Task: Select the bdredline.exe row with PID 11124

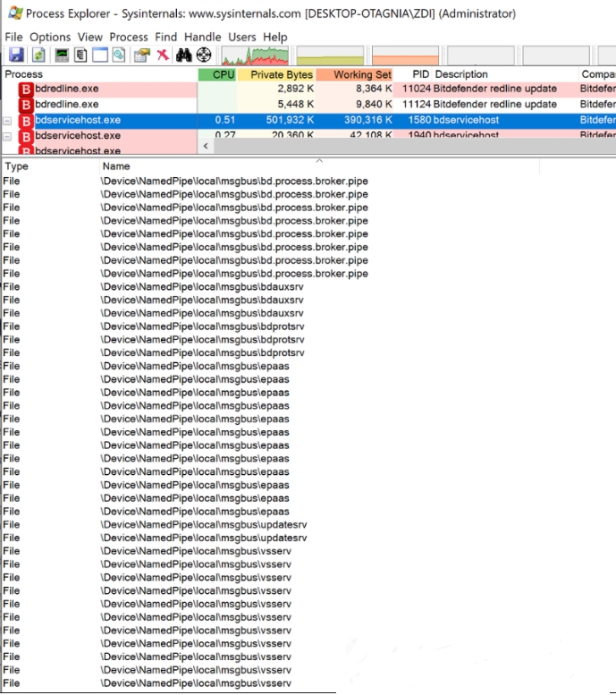Action: point(308,104)
